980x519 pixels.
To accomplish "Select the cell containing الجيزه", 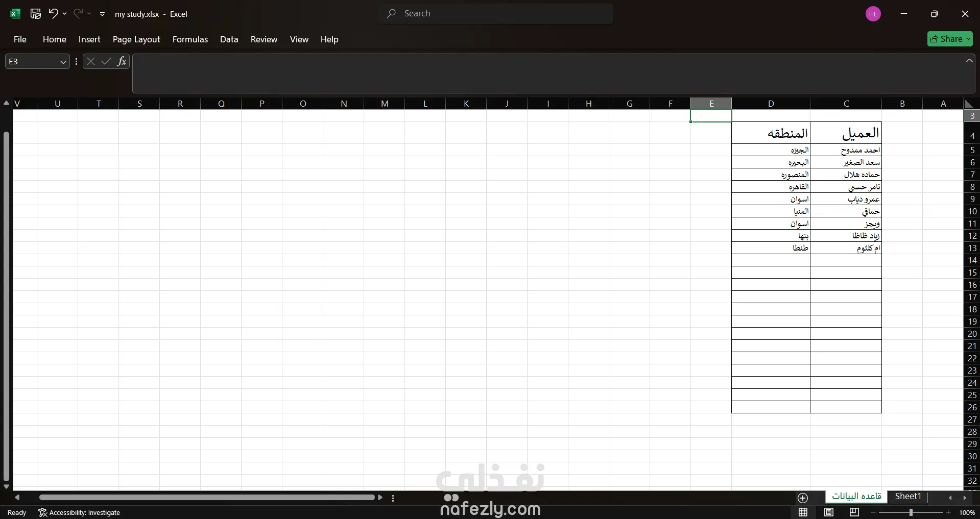I will point(771,150).
